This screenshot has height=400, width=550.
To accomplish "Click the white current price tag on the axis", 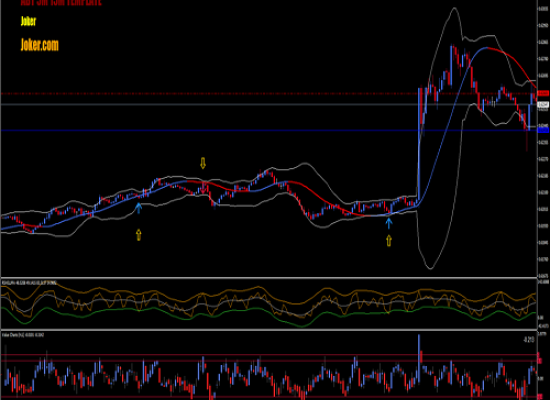I will tap(543, 105).
